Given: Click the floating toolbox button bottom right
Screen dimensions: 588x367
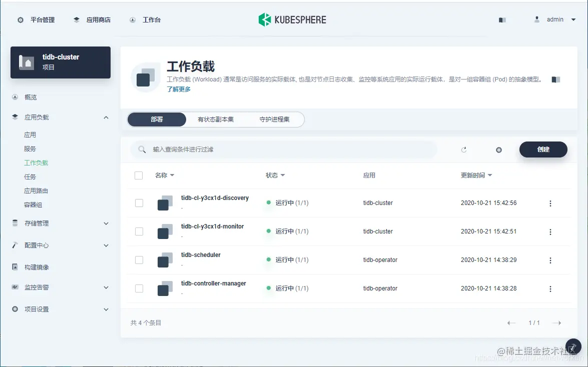Looking at the screenshot, I should (573, 347).
